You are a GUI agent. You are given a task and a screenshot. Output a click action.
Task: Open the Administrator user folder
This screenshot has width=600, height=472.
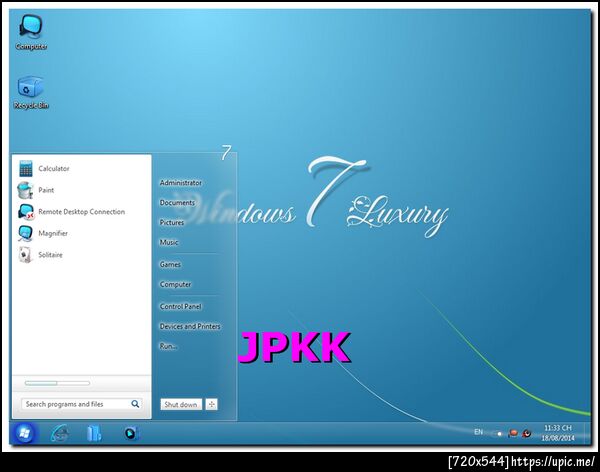point(181,183)
